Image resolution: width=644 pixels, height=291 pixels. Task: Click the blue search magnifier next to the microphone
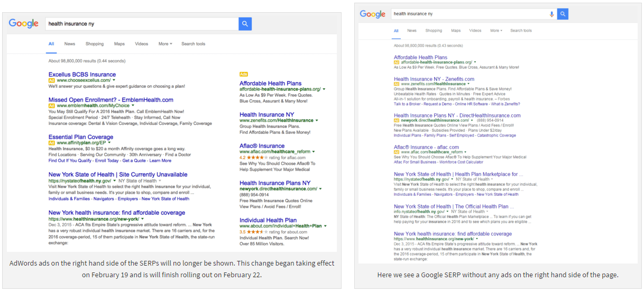tap(563, 14)
